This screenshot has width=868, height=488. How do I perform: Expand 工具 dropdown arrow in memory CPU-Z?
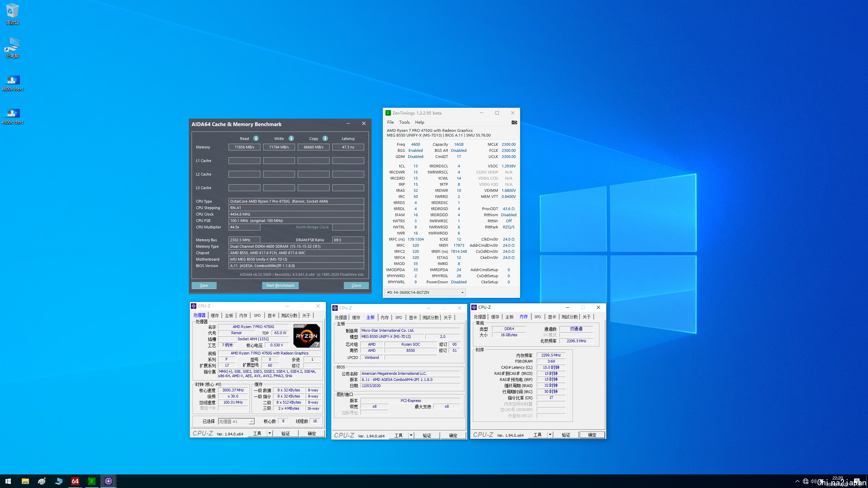[550, 435]
